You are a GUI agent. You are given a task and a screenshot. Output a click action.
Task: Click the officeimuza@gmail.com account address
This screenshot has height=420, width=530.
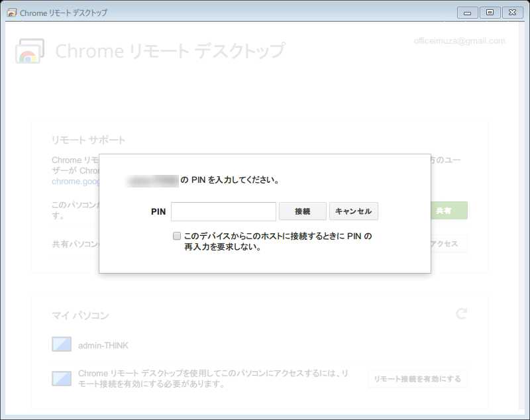[x=459, y=41]
